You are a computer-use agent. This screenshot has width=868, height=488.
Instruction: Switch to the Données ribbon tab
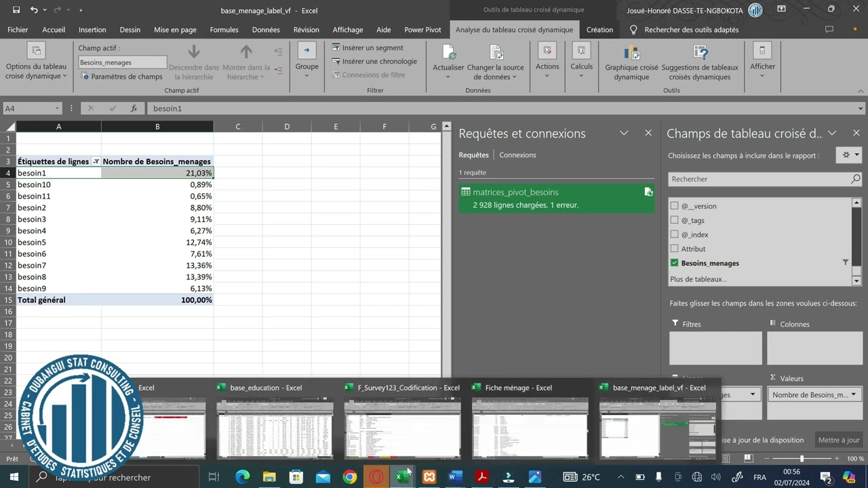(266, 30)
